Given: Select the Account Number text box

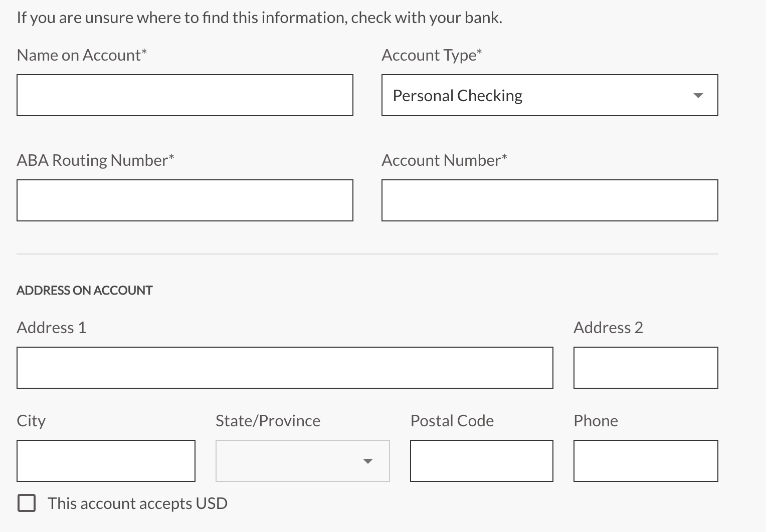Looking at the screenshot, I should click(549, 200).
